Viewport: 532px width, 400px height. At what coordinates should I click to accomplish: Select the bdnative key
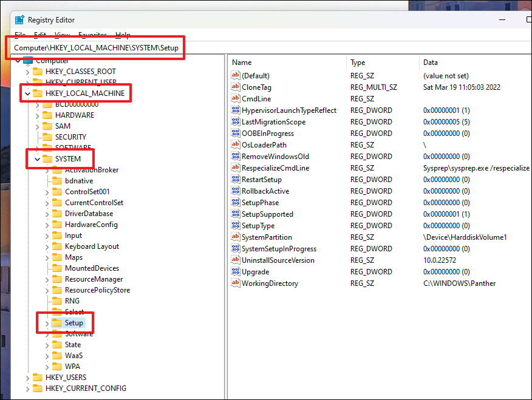(x=79, y=181)
